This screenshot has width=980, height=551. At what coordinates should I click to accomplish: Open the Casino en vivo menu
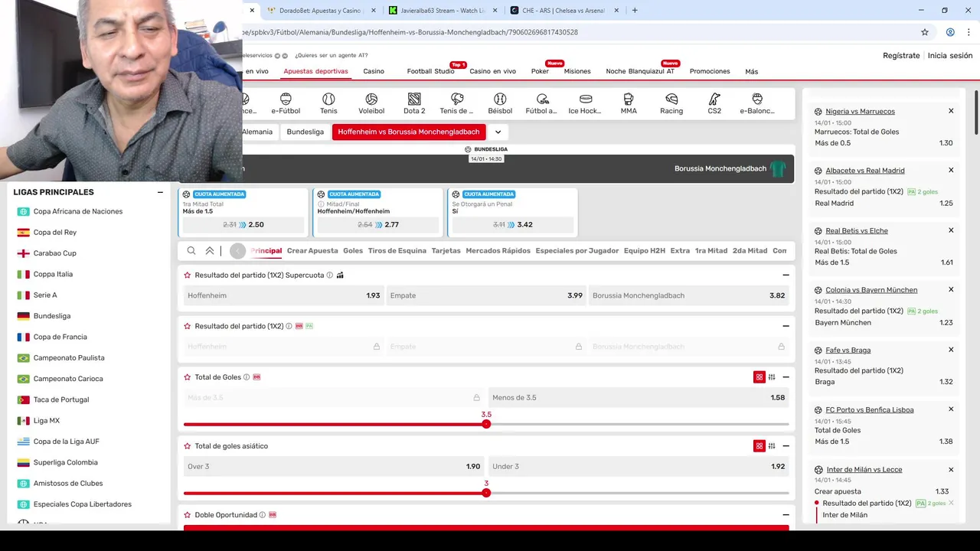[x=492, y=71]
